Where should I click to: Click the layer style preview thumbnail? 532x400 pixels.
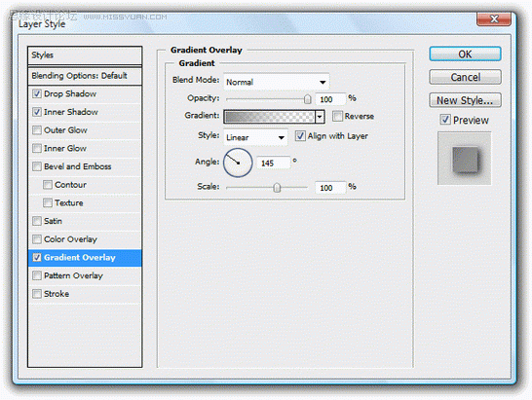tap(465, 159)
